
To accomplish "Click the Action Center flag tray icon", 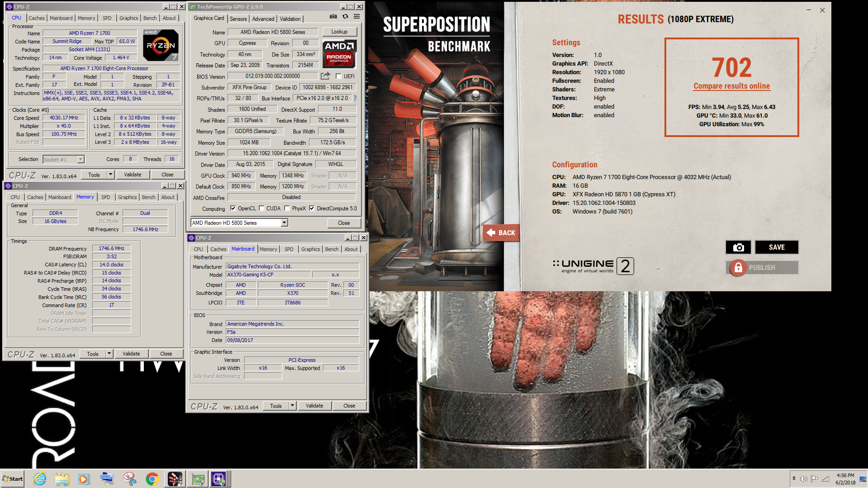I will tap(814, 479).
